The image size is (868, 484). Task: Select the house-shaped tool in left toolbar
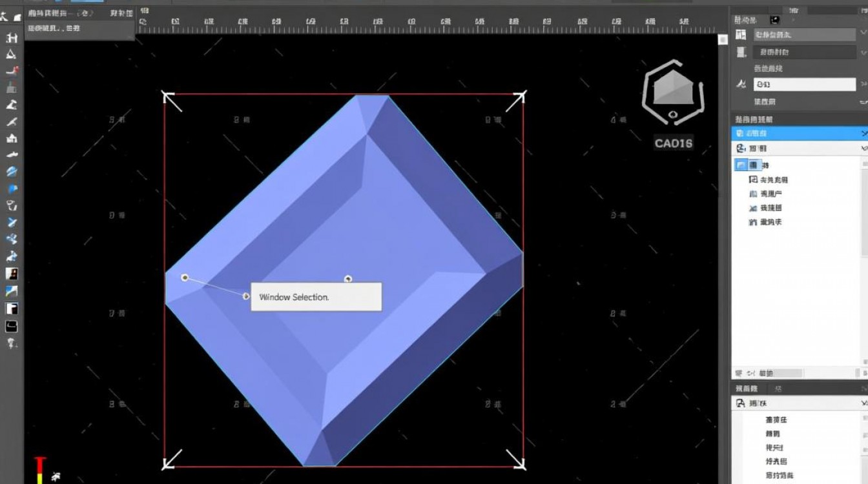click(x=12, y=138)
